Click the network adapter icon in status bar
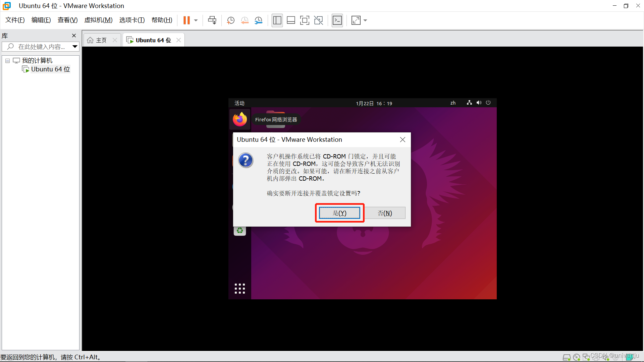This screenshot has height=362, width=644. point(586,357)
